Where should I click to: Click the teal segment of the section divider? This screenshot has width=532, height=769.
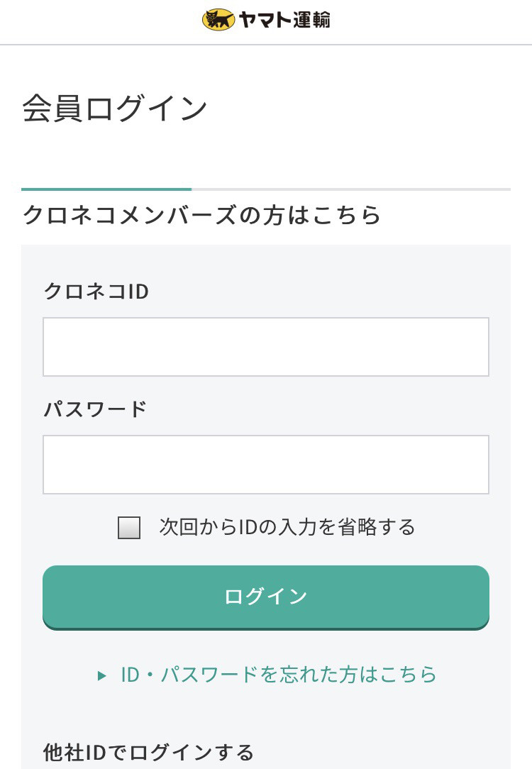coord(106,189)
